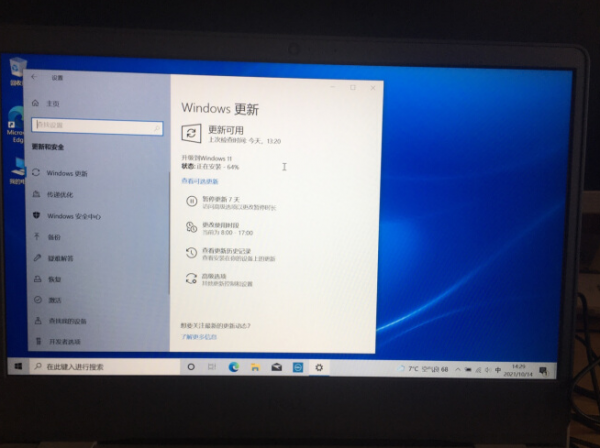
Task: Open Cortana circle icon on taskbar
Action: (x=191, y=367)
